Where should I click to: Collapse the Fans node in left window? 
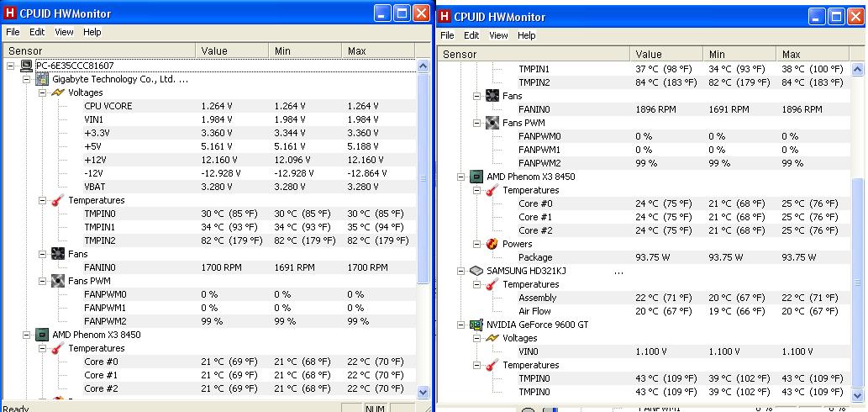43,254
